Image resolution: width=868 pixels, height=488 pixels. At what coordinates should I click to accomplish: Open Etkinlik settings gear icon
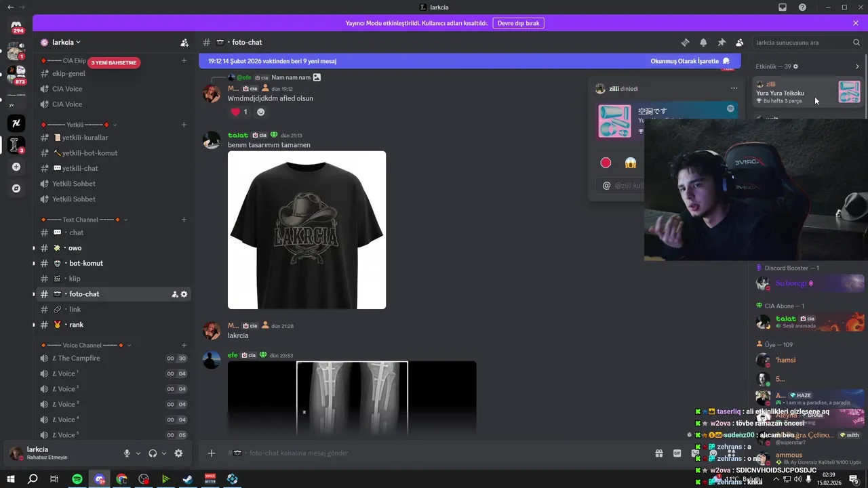click(795, 66)
